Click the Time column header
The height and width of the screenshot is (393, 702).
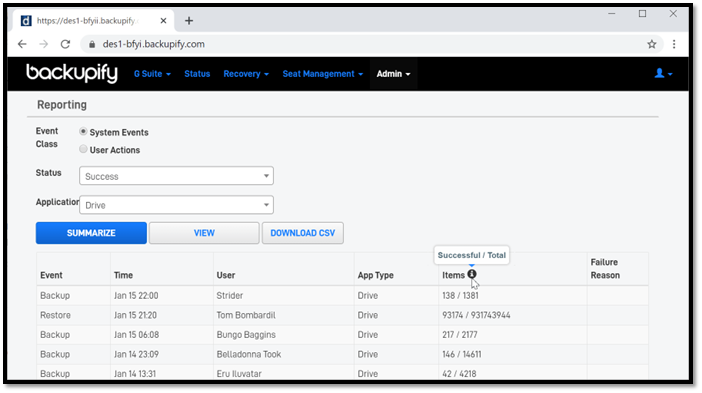[123, 275]
